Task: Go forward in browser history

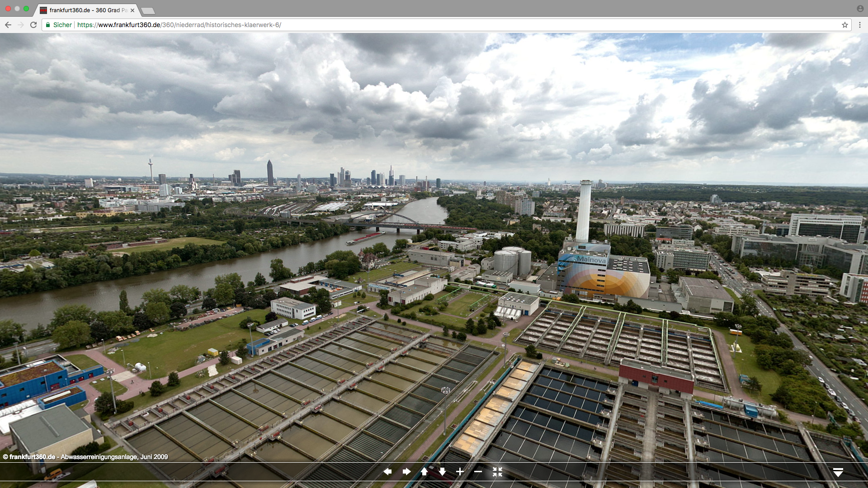Action: pos(21,25)
